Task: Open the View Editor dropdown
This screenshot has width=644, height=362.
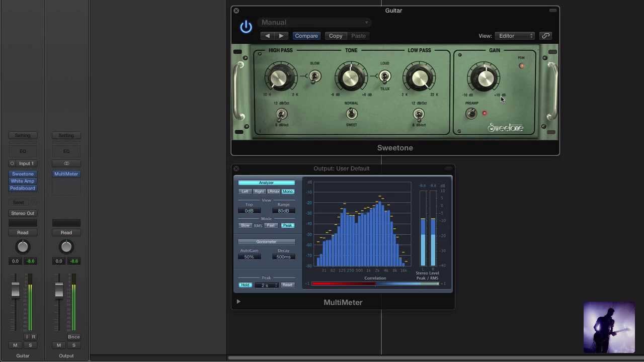Action: [x=515, y=36]
